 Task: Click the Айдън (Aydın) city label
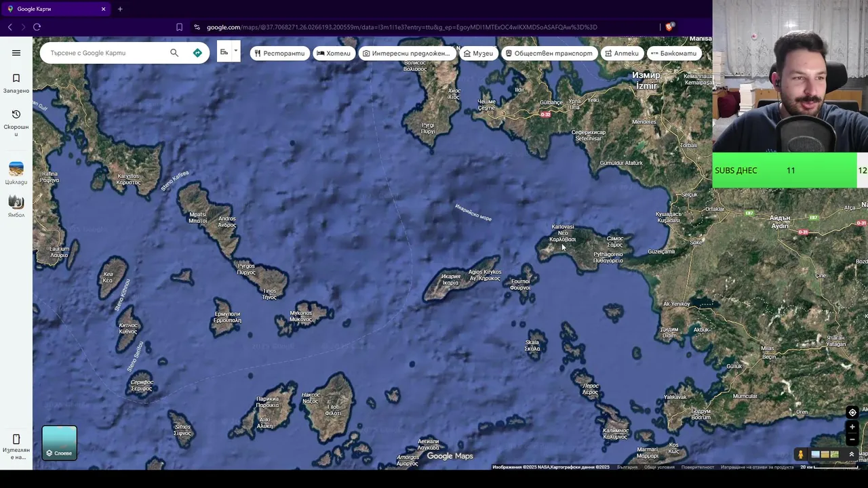coord(780,222)
